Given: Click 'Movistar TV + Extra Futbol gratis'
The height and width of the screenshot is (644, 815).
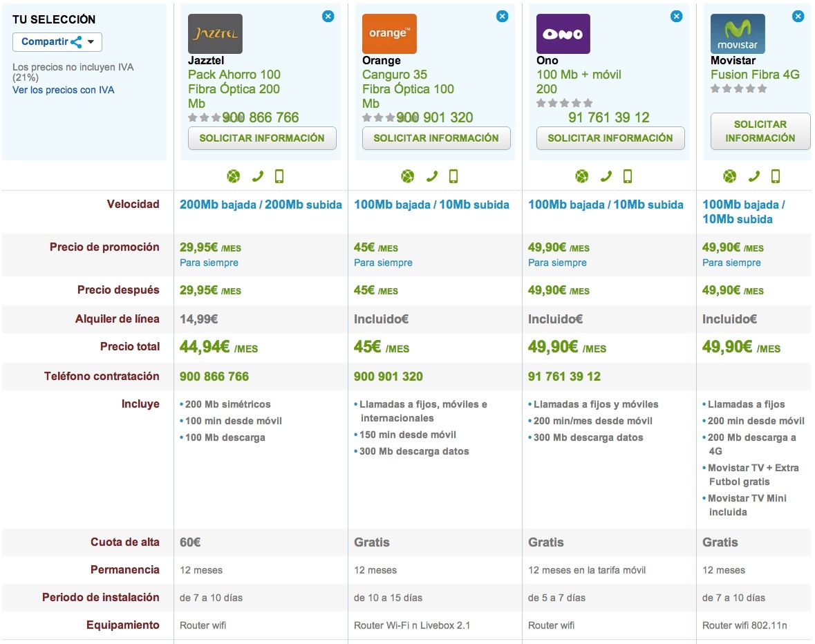Looking at the screenshot, I should click(753, 475).
